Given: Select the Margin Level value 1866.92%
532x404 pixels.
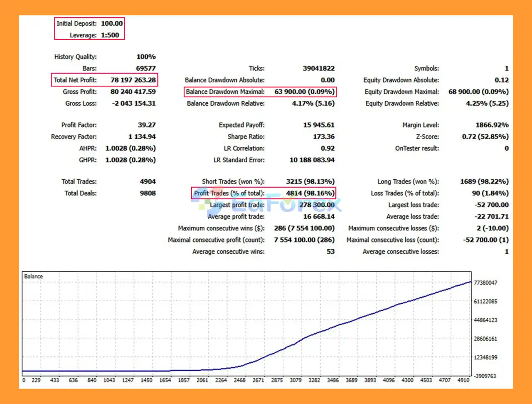Looking at the screenshot, I should click(492, 125).
